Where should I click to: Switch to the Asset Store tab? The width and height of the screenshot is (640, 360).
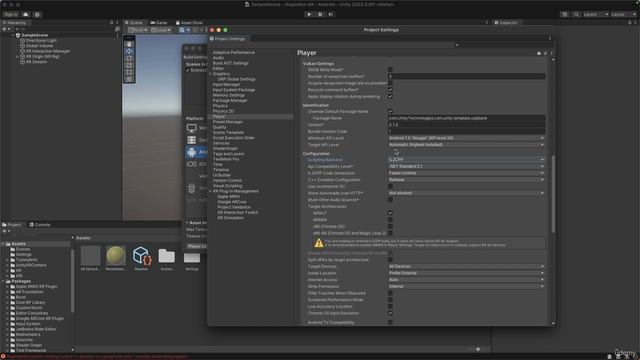(x=189, y=23)
